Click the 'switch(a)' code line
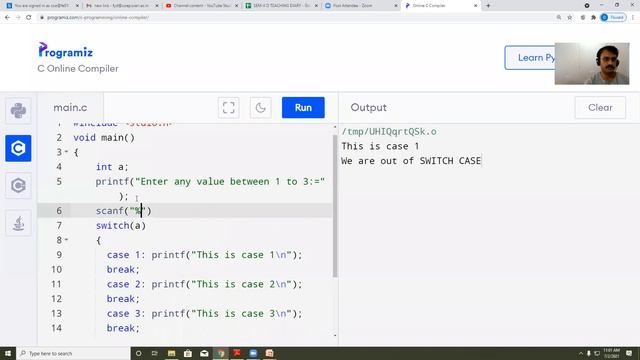The height and width of the screenshot is (360, 640). point(121,225)
